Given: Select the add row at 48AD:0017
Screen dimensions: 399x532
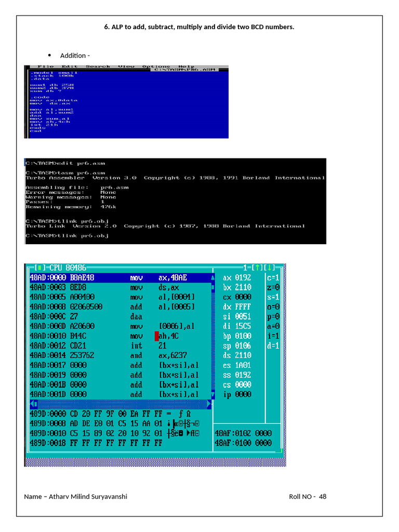Looking at the screenshot, I should (x=121, y=365).
